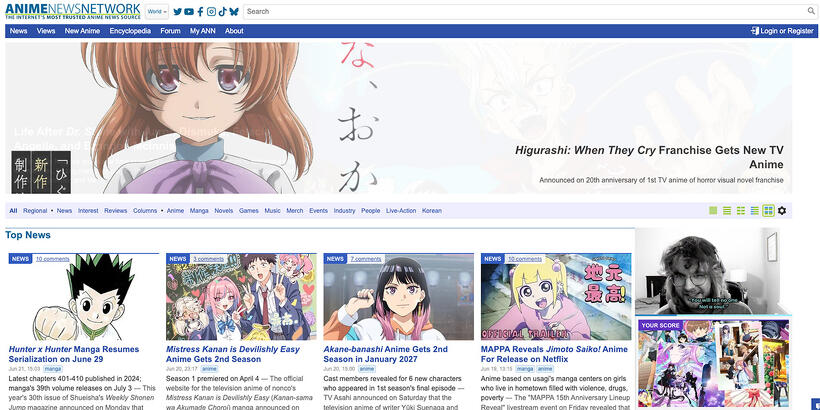The image size is (820, 410).
Task: Filter feed by Industry
Action: tap(345, 211)
